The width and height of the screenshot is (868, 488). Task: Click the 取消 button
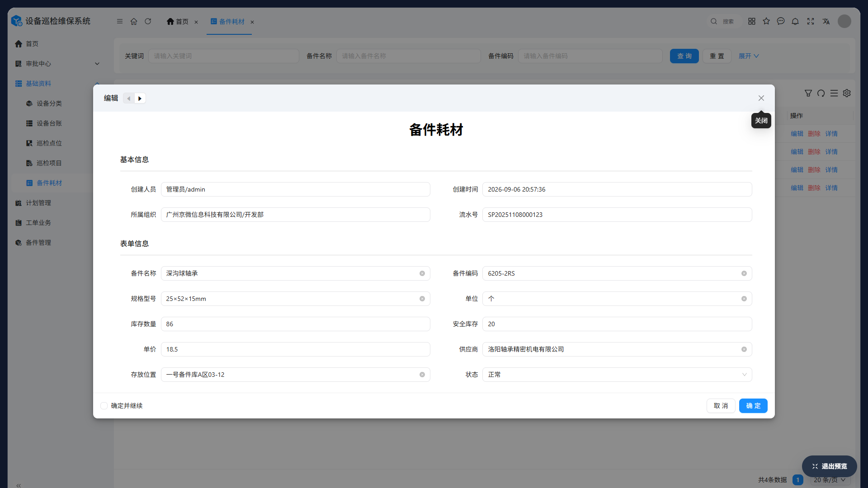coord(721,406)
